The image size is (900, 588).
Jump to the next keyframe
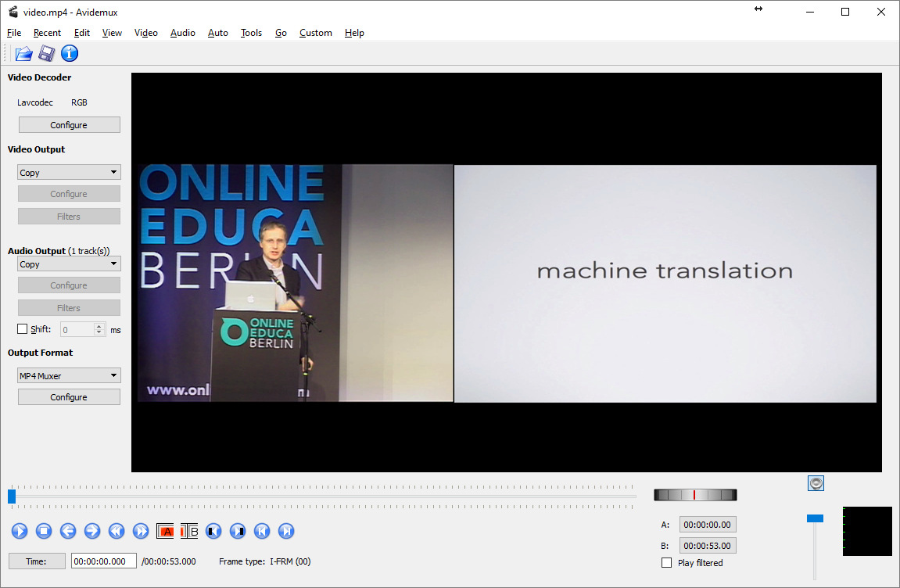(x=141, y=531)
